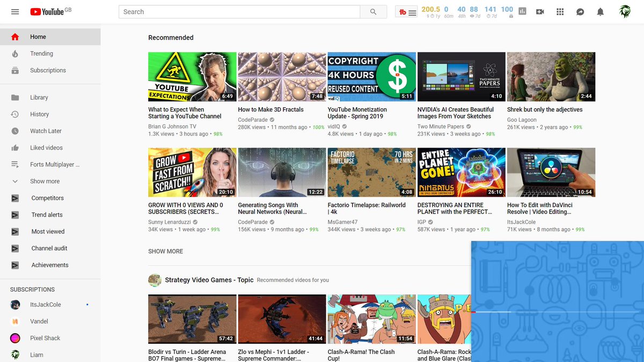
Task: Open Achievements in sidebar
Action: pos(50,265)
